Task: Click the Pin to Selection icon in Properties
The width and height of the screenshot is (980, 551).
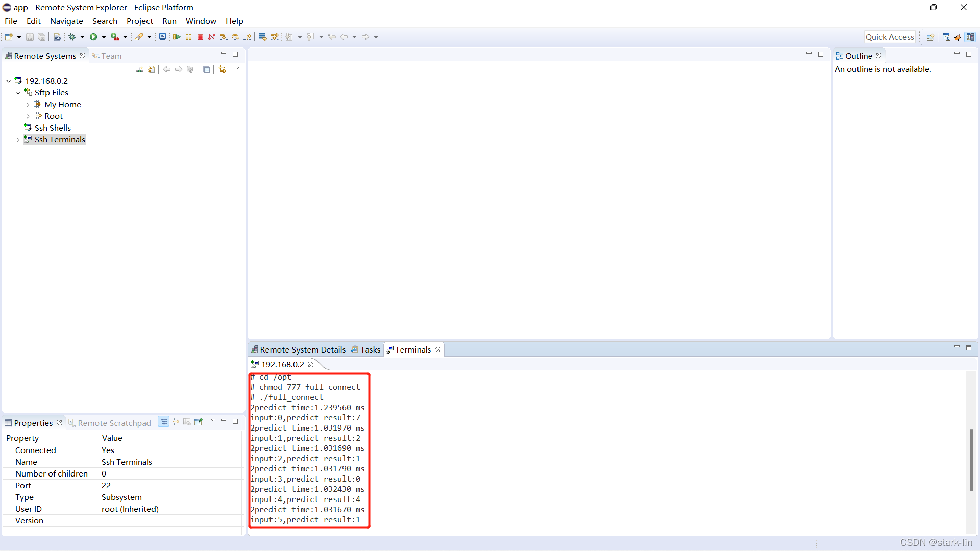Action: [199, 422]
